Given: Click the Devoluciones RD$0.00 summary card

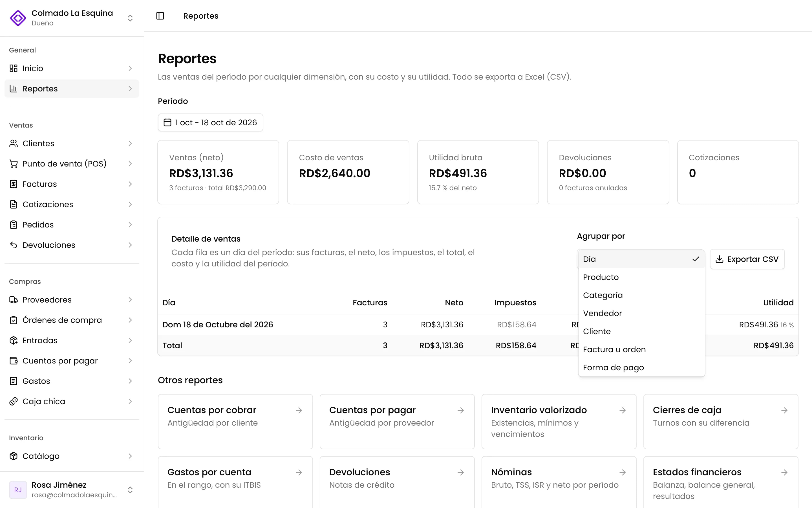Looking at the screenshot, I should click(x=608, y=172).
